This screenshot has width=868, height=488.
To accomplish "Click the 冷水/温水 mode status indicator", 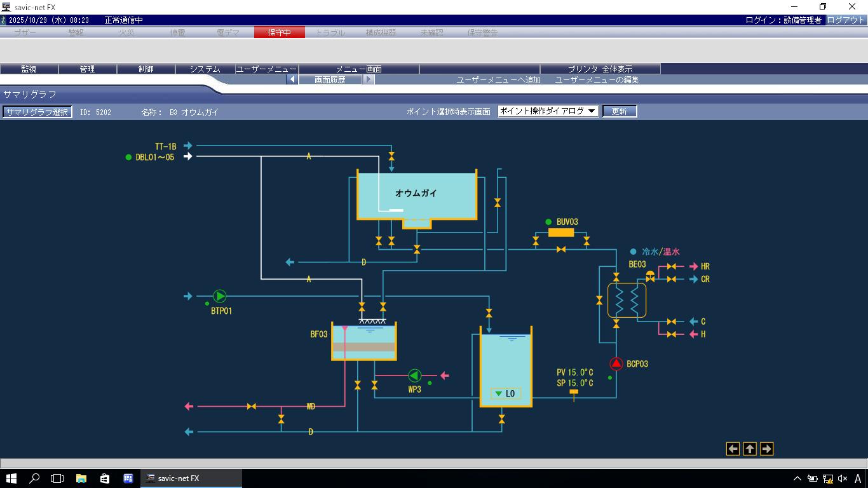I will click(x=633, y=252).
